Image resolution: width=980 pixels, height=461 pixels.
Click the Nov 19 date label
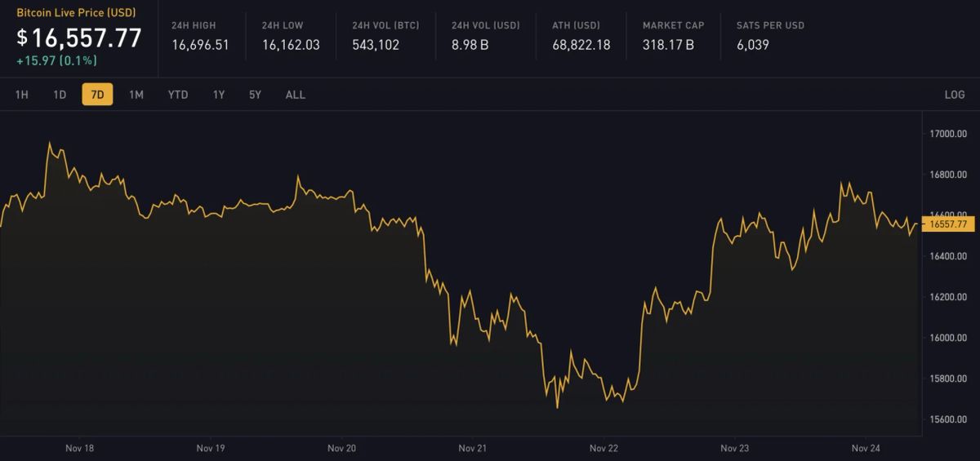(x=211, y=449)
